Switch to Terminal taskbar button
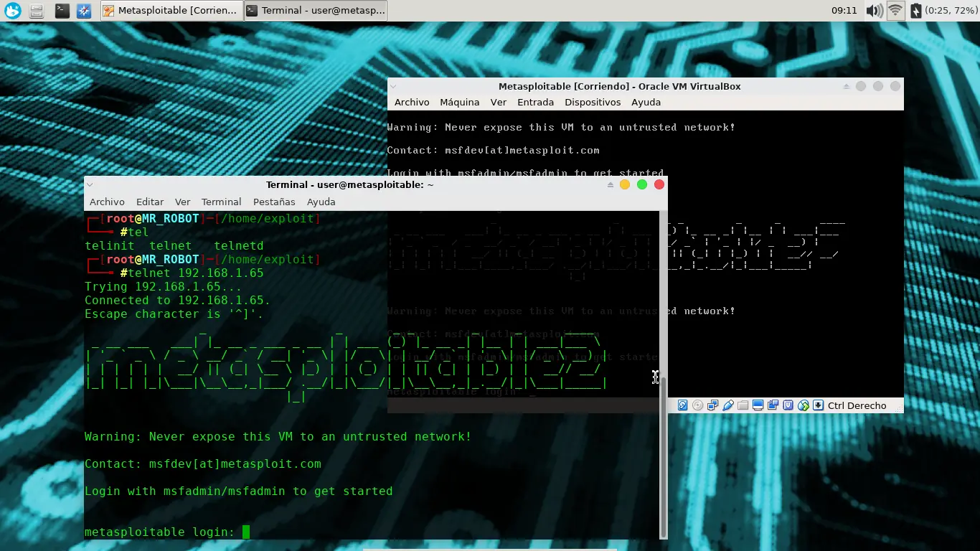980x551 pixels. (316, 11)
